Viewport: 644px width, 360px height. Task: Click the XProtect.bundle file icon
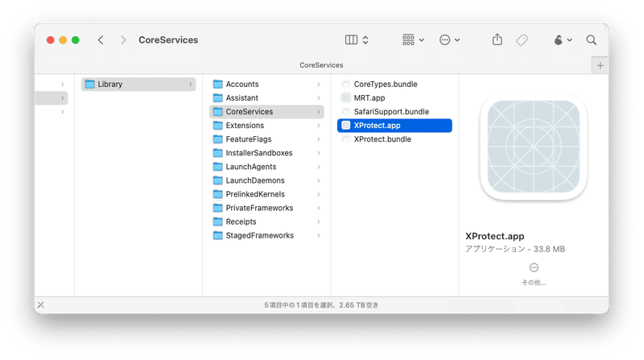[x=346, y=139]
